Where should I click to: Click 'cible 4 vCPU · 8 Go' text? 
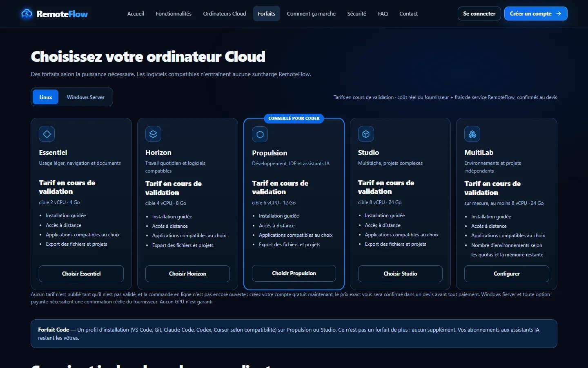[166, 203]
